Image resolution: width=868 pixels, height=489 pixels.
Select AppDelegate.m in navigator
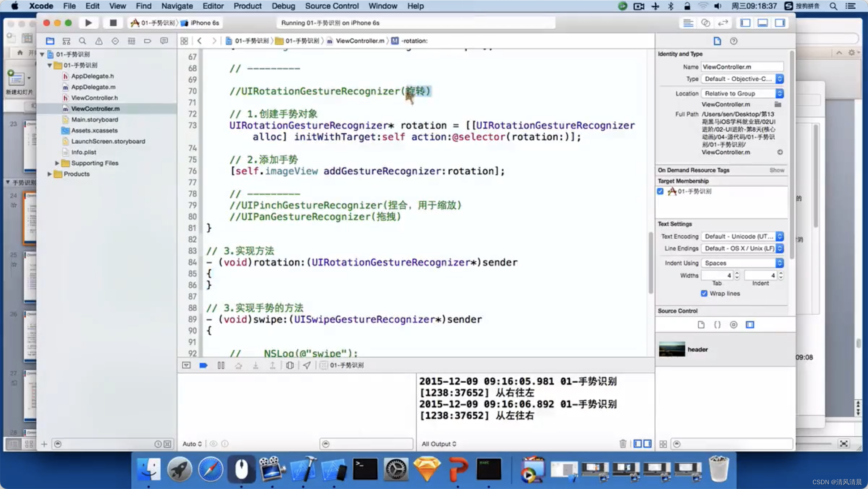pos(93,87)
